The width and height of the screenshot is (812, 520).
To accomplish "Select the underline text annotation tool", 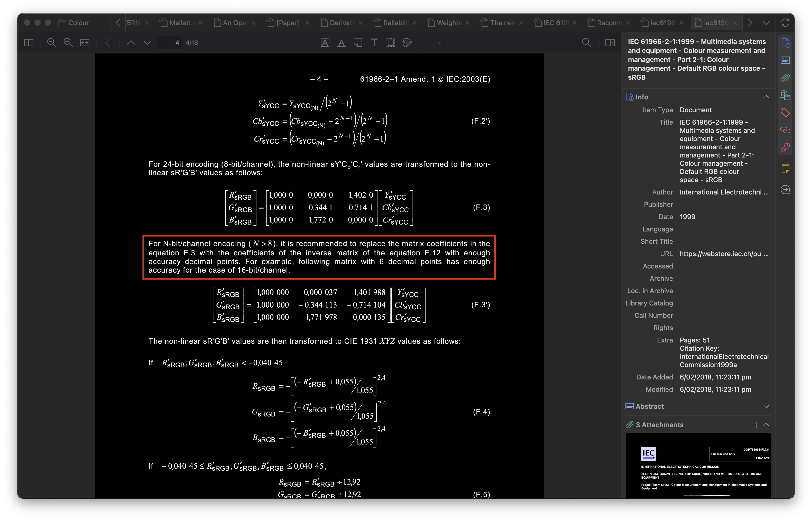I will (341, 43).
